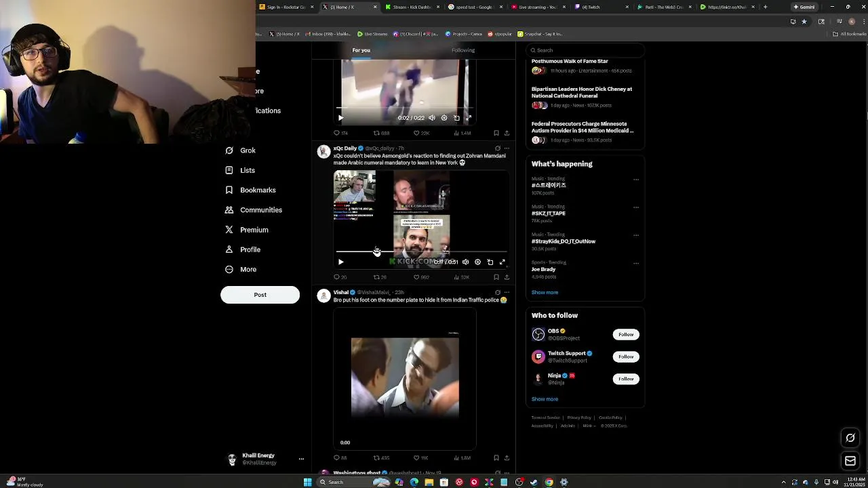Repost the Vishal post
The height and width of the screenshot is (488, 868).
pyautogui.click(x=381, y=458)
